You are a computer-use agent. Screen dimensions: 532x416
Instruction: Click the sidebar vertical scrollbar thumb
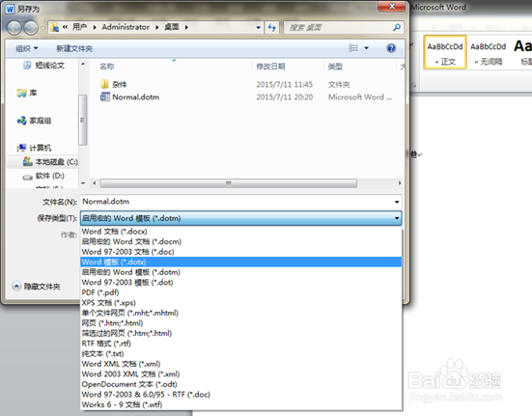click(82, 120)
